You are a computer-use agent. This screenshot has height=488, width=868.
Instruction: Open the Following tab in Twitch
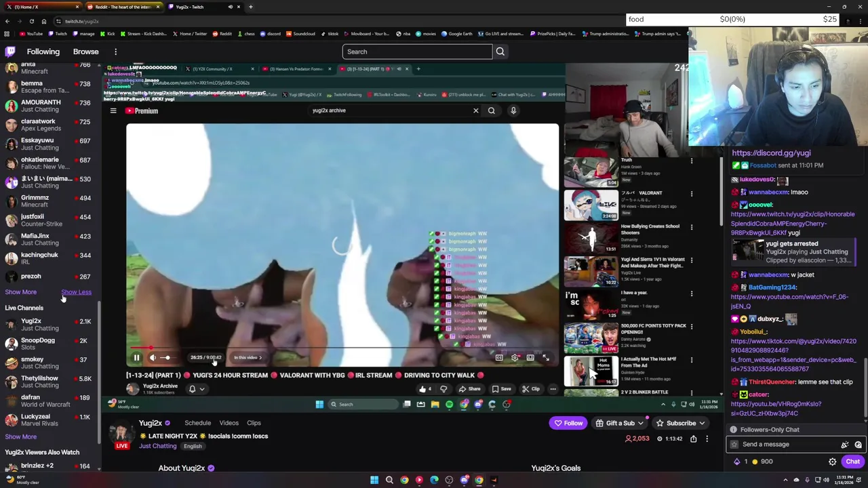[43, 52]
